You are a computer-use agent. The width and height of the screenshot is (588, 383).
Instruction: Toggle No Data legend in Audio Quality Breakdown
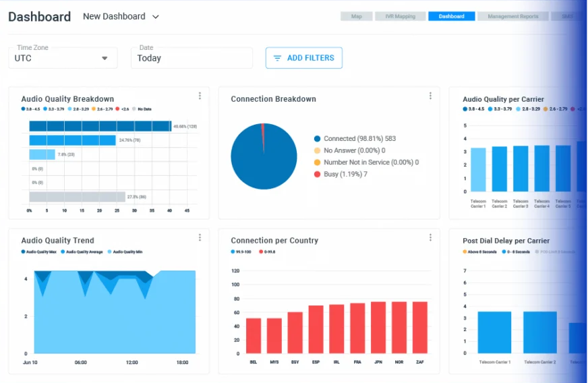142,109
